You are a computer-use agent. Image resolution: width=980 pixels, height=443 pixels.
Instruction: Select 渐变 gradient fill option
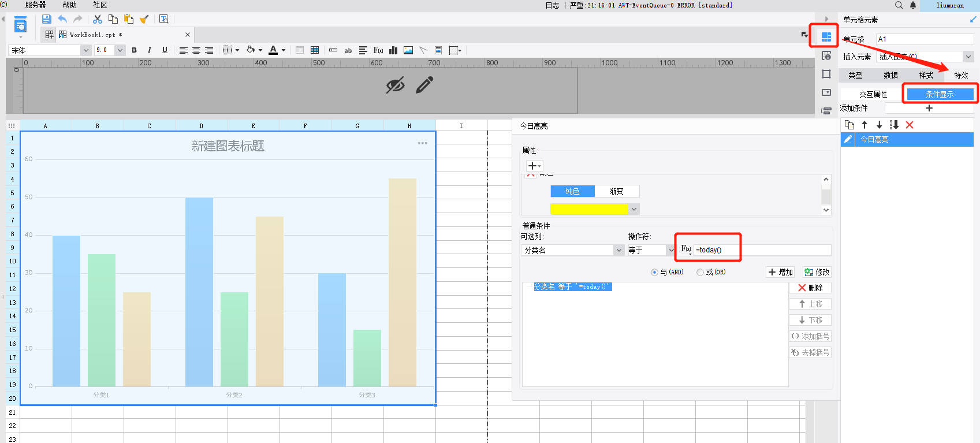point(617,191)
